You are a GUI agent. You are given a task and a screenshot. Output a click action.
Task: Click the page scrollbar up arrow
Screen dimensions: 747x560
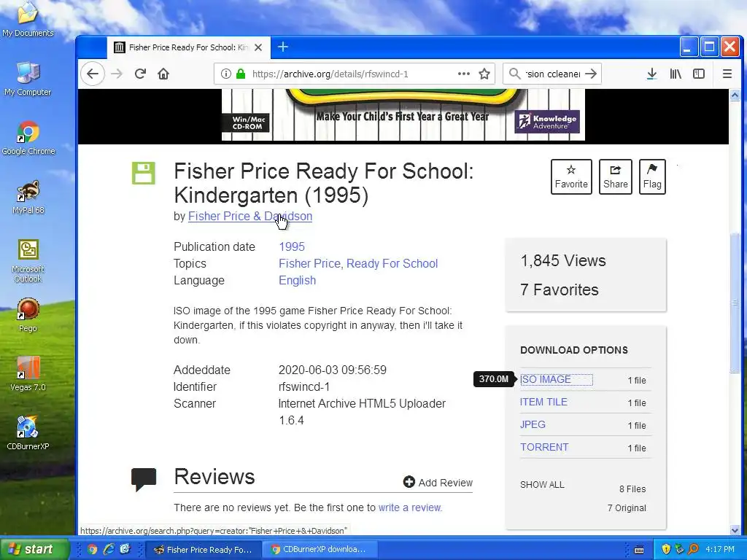point(735,96)
